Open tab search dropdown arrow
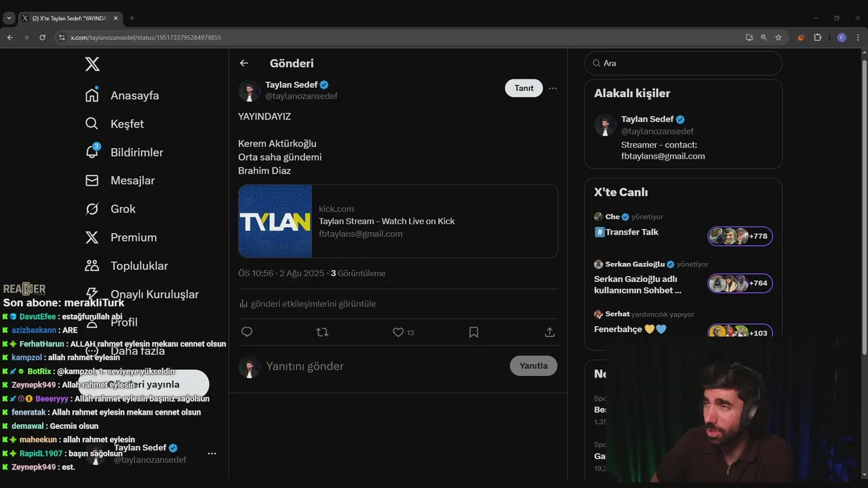Screen dimensions: 868x488 (9, 18)
